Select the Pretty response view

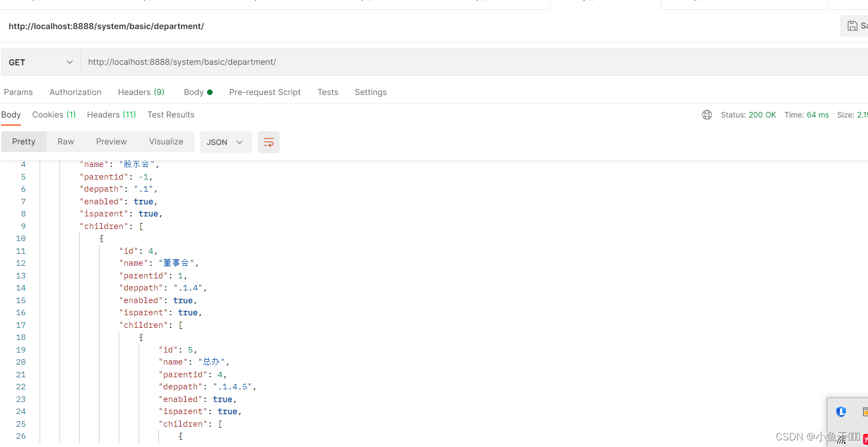[24, 142]
